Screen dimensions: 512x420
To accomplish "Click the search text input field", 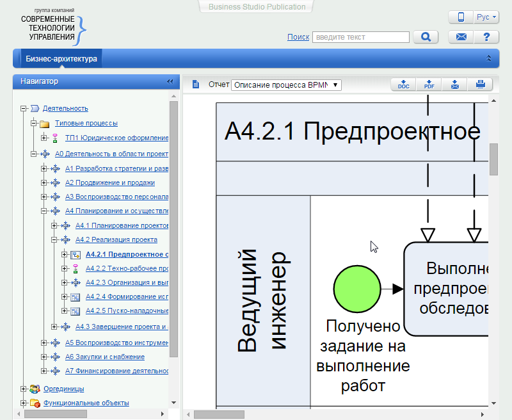I will pyautogui.click(x=360, y=37).
